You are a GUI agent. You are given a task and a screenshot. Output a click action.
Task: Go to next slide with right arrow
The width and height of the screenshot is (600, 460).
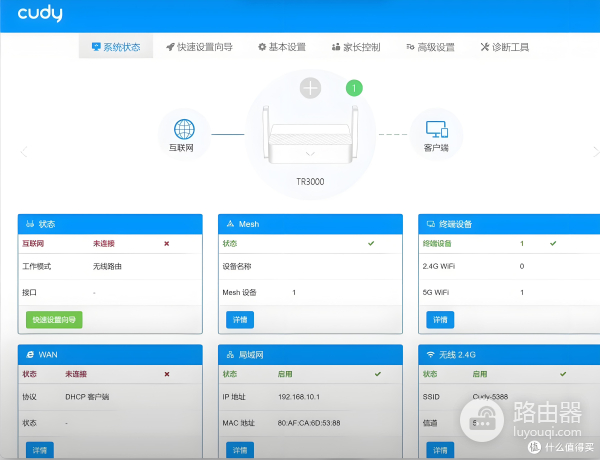tap(595, 152)
